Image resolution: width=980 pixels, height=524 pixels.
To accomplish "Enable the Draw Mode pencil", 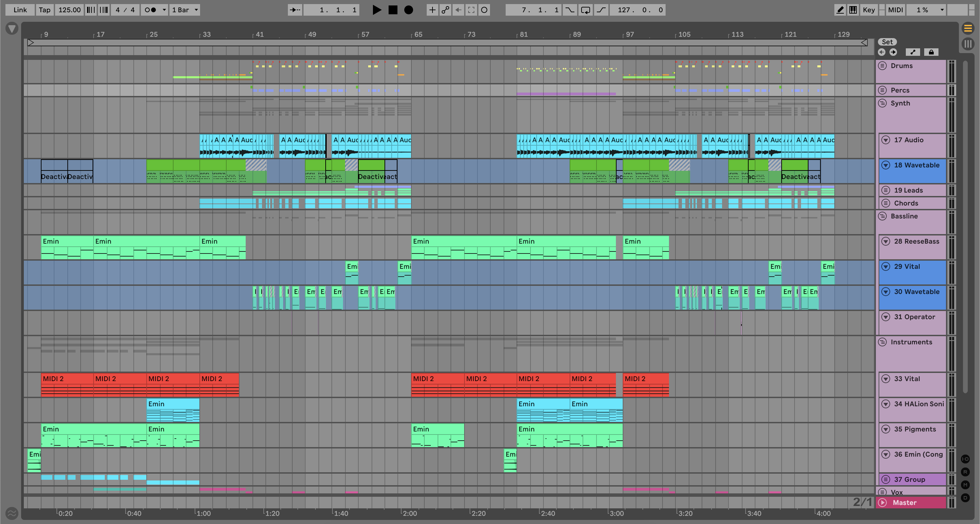I will (x=840, y=10).
